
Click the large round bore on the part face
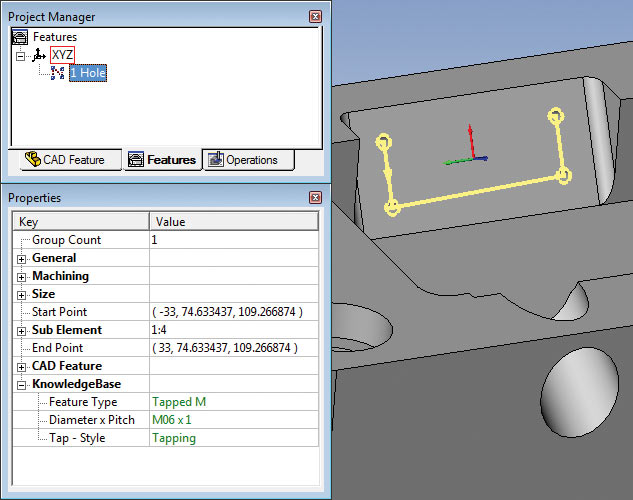(x=579, y=393)
